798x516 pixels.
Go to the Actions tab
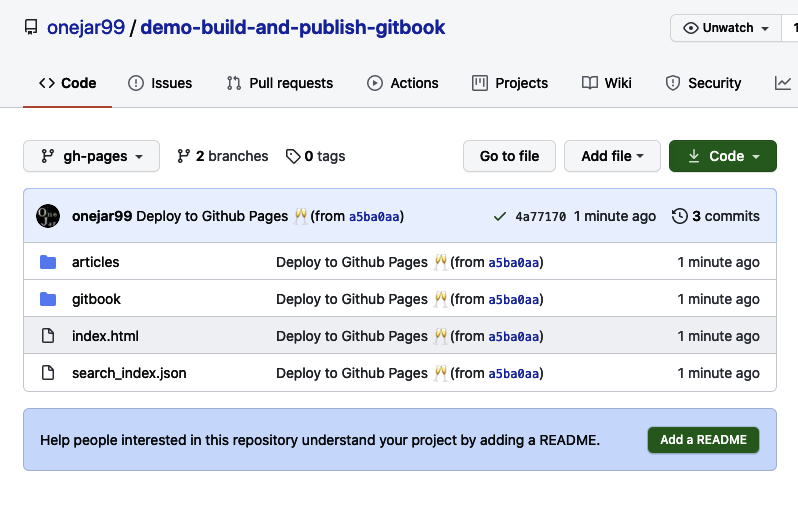click(403, 83)
